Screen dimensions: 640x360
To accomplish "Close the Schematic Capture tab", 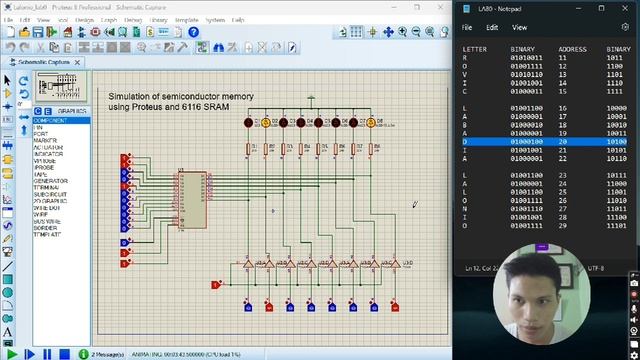I will point(78,62).
